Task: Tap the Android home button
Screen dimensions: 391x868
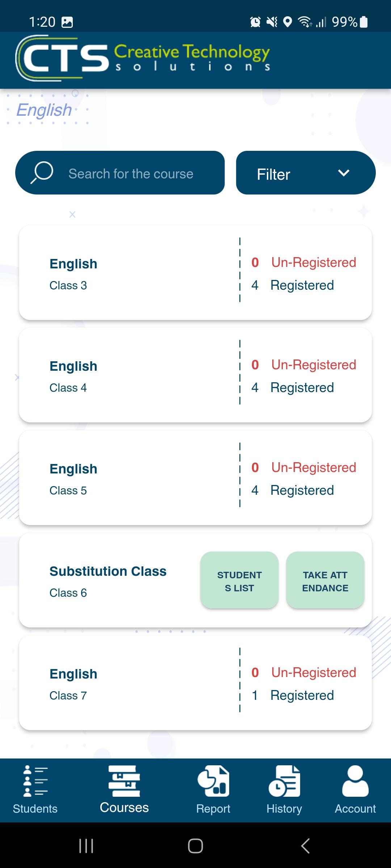Action: pos(195,846)
